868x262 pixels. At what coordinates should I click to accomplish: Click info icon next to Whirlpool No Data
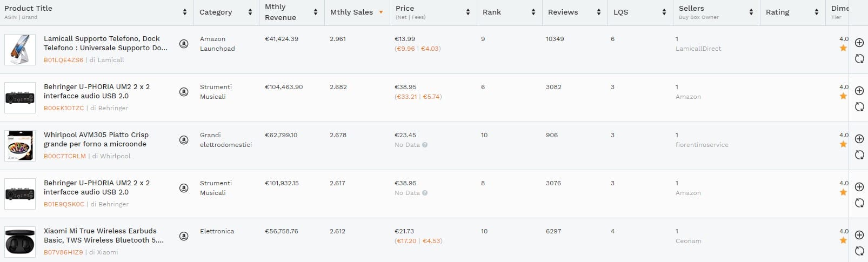425,145
